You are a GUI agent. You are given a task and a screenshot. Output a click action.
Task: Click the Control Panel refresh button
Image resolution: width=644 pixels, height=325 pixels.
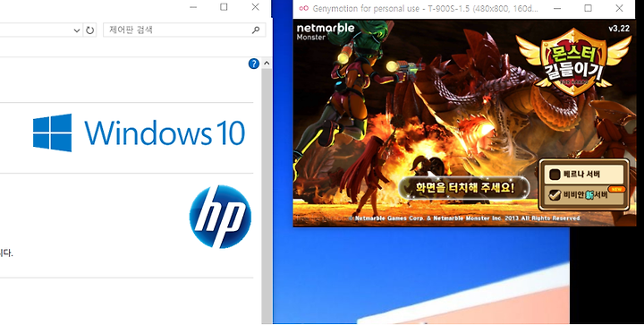pos(89,30)
